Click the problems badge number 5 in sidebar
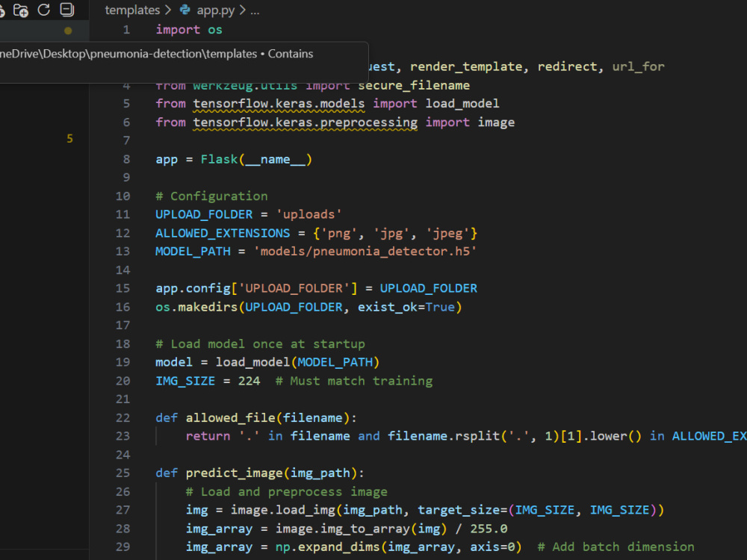This screenshot has height=560, width=747. coord(69,139)
